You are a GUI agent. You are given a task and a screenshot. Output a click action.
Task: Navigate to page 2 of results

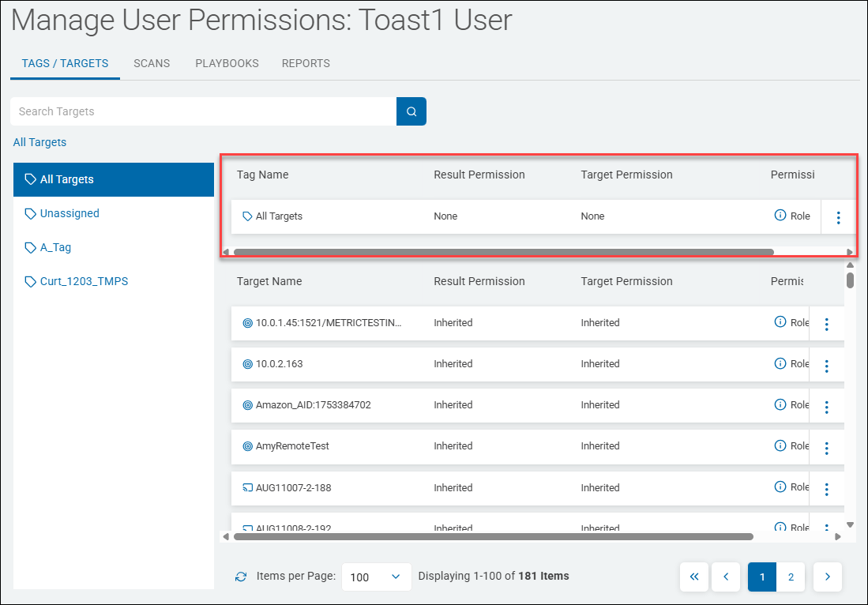(791, 577)
